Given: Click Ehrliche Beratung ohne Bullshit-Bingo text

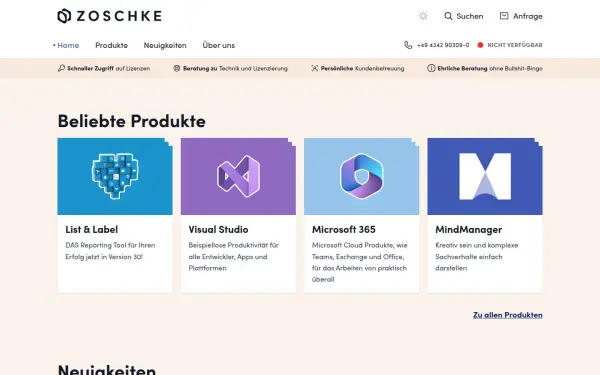Looking at the screenshot, I should (490, 68).
